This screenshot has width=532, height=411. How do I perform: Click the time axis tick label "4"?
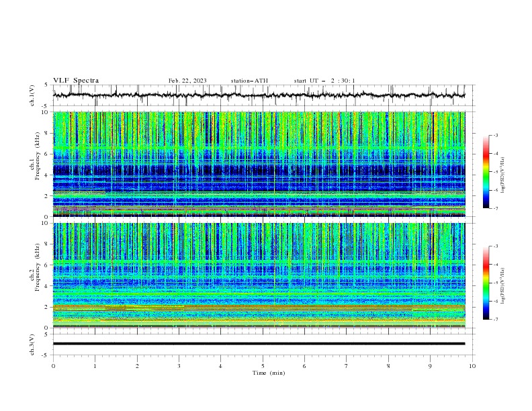(220, 366)
